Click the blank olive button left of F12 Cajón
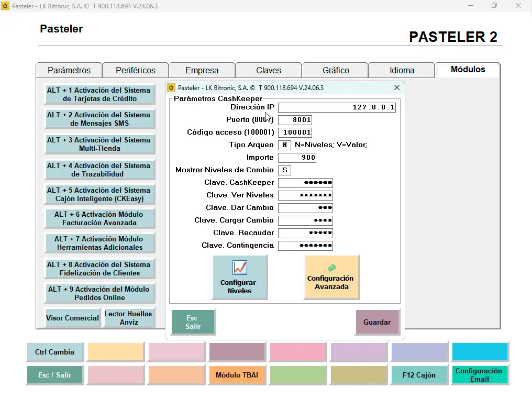532x410 pixels. [358, 375]
